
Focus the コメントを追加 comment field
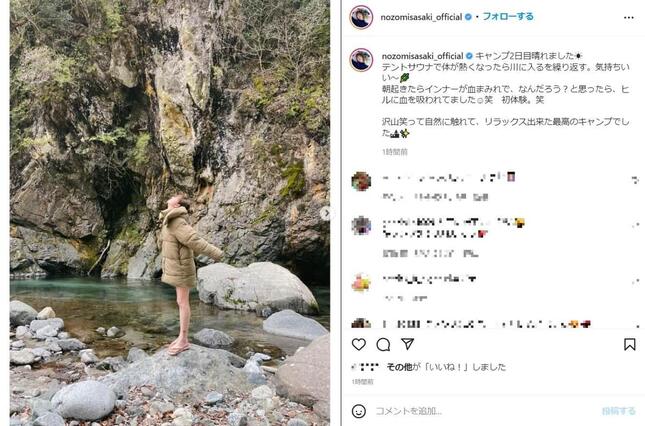[x=485, y=411]
